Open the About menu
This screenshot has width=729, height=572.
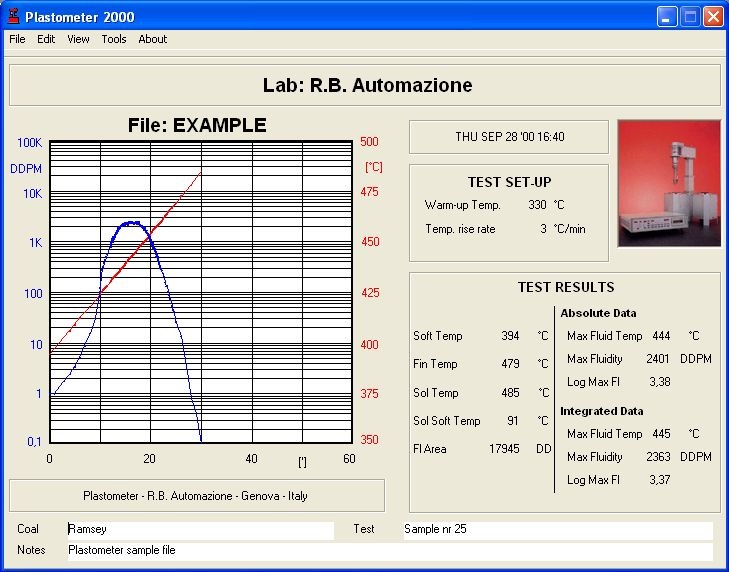click(152, 39)
